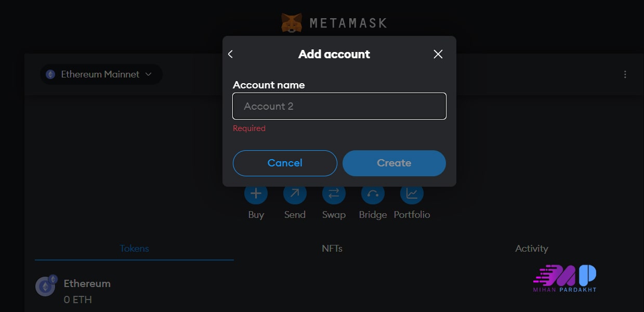The width and height of the screenshot is (644, 312).
Task: Click the MetaMask fox logo
Action: (292, 23)
